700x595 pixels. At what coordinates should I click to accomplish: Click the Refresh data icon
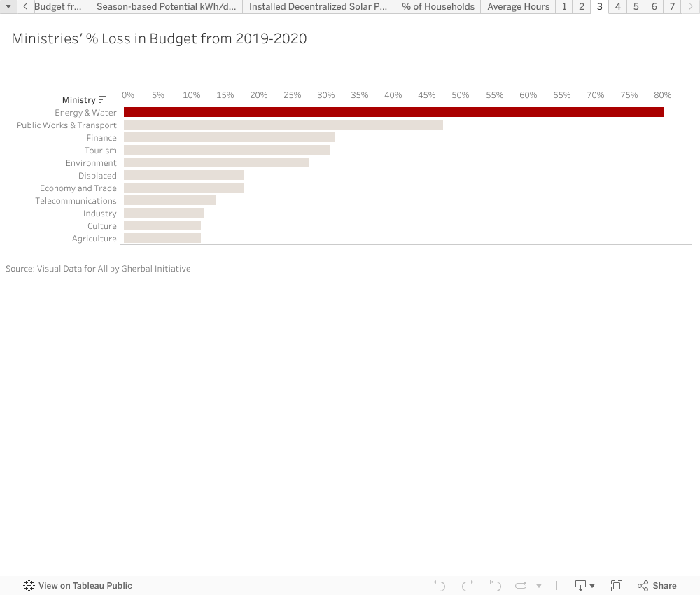point(521,586)
